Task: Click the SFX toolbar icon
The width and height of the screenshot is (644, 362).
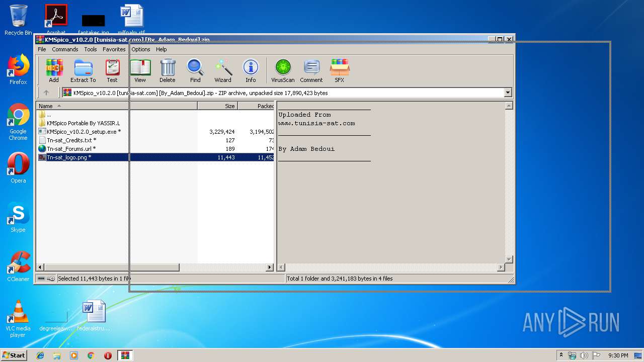Action: pyautogui.click(x=340, y=70)
